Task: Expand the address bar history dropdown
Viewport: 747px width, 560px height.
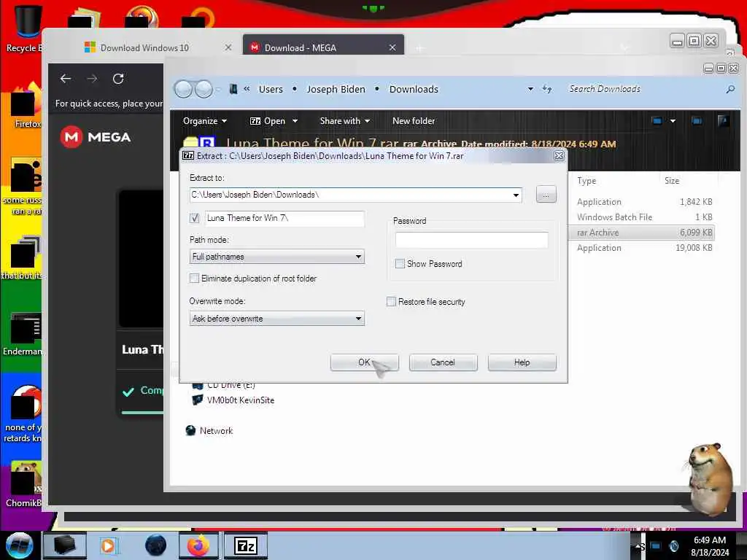Action: click(530, 89)
